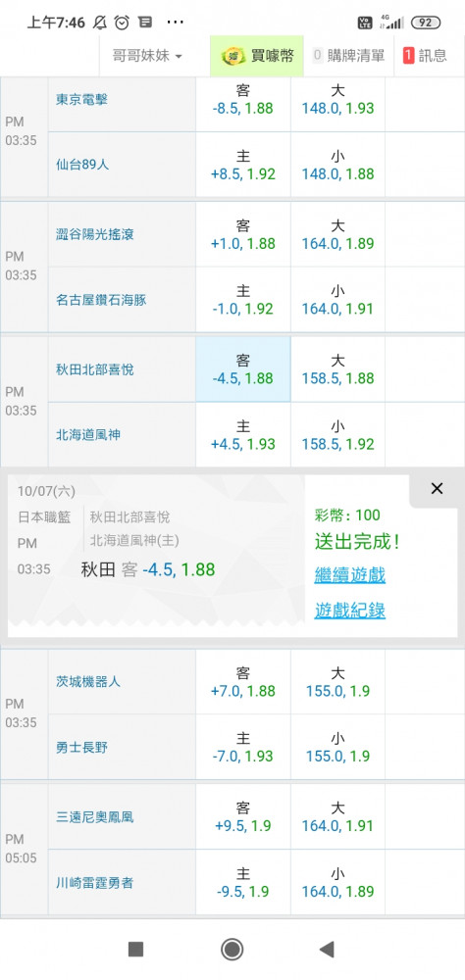
Task: Select 東京電擊 大 148.0, 1.93 odds
Action: [337, 99]
